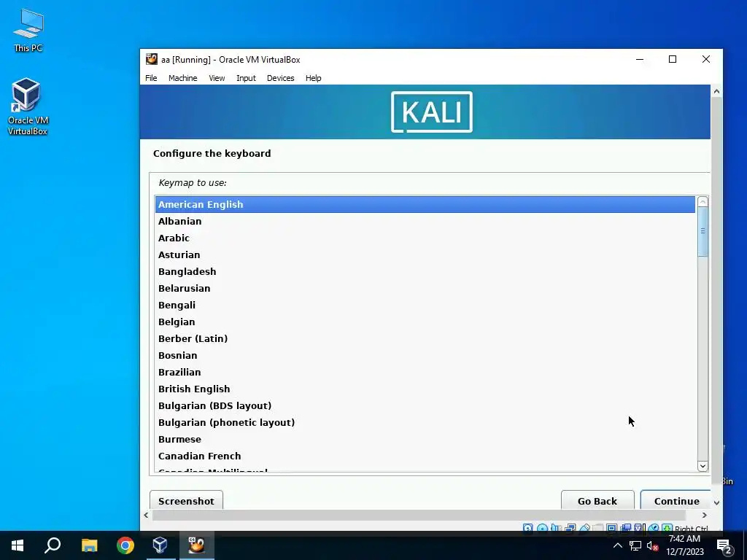Select American English keymap
Screen dimensions: 747x560
(x=425, y=204)
